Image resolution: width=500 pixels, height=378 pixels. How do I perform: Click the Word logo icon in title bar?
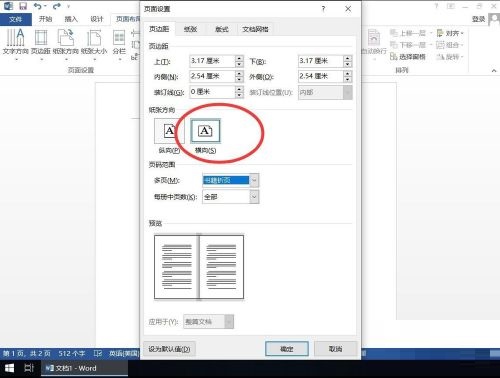coord(8,6)
